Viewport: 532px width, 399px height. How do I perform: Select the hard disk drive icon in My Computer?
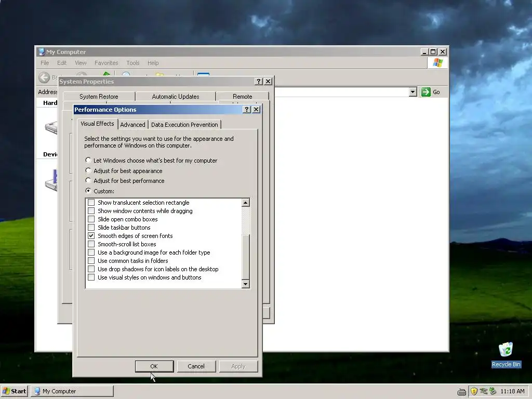point(51,127)
